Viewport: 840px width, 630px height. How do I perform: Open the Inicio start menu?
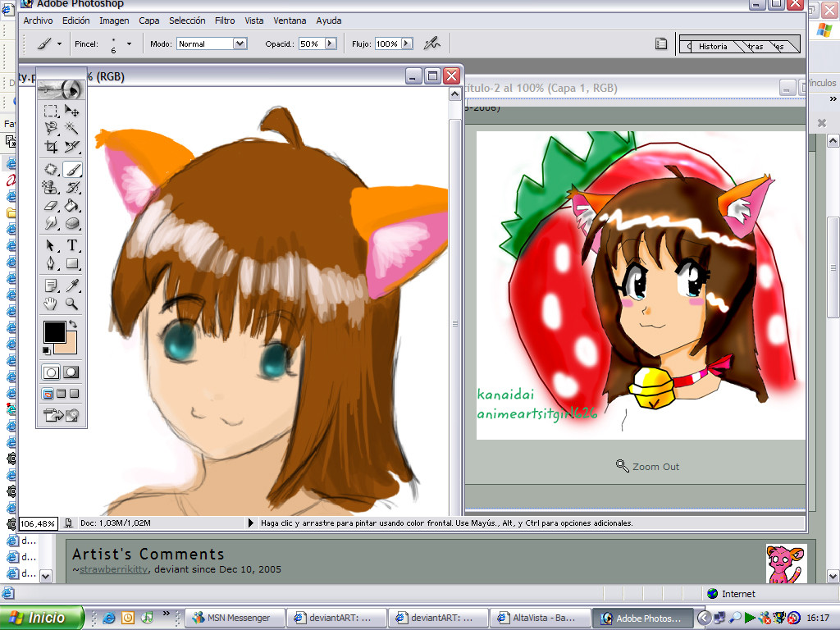click(x=42, y=618)
